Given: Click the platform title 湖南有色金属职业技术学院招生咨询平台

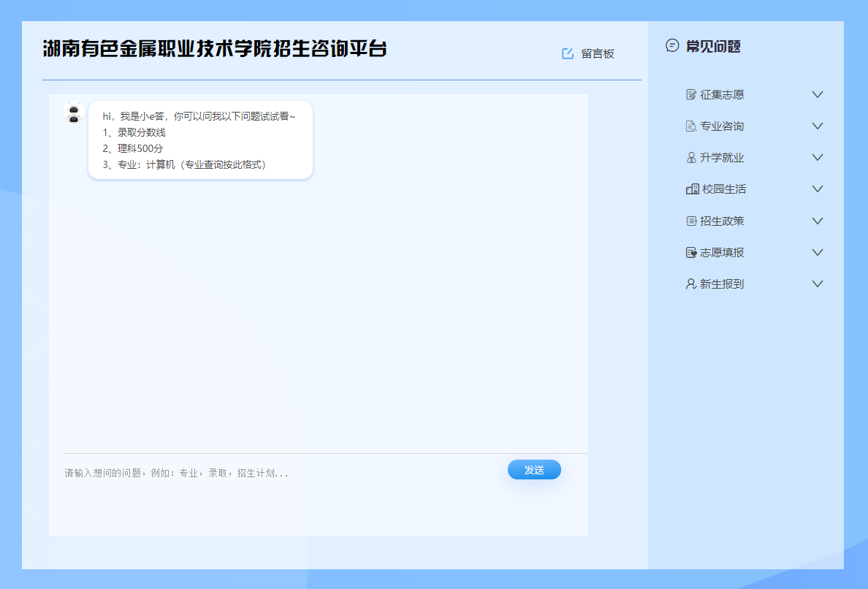Looking at the screenshot, I should (x=215, y=49).
